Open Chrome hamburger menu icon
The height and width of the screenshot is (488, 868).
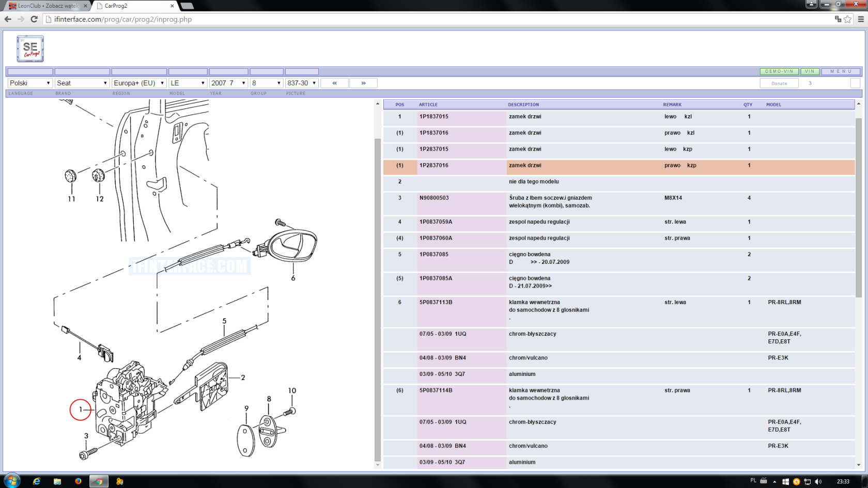(x=861, y=19)
